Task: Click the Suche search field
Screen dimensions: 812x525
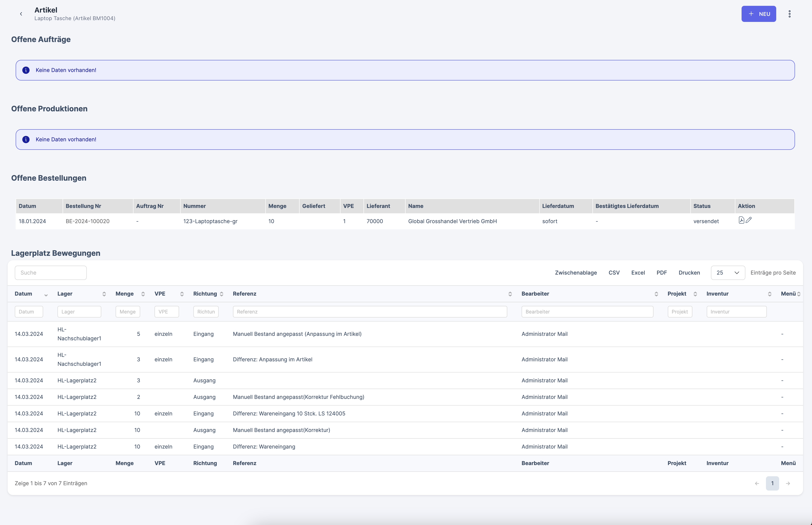Action: [51, 273]
